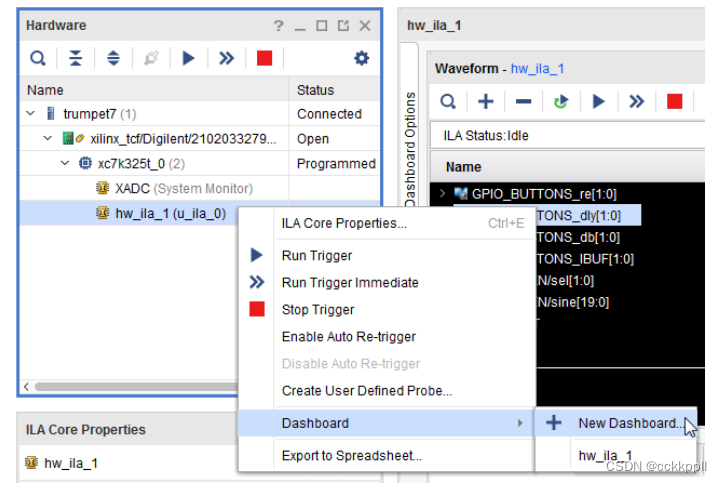Open Hardware panel settings gear
722x483 pixels.
[x=361, y=58]
